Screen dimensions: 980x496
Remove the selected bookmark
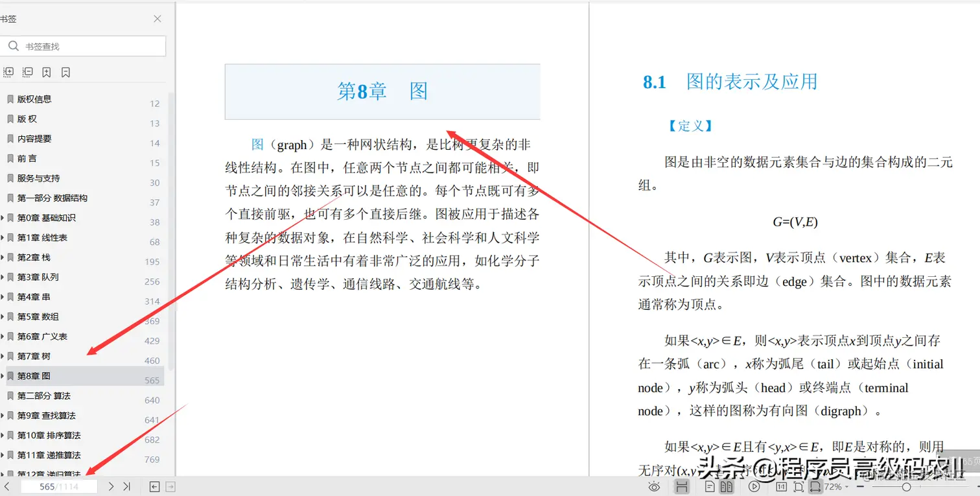[65, 72]
